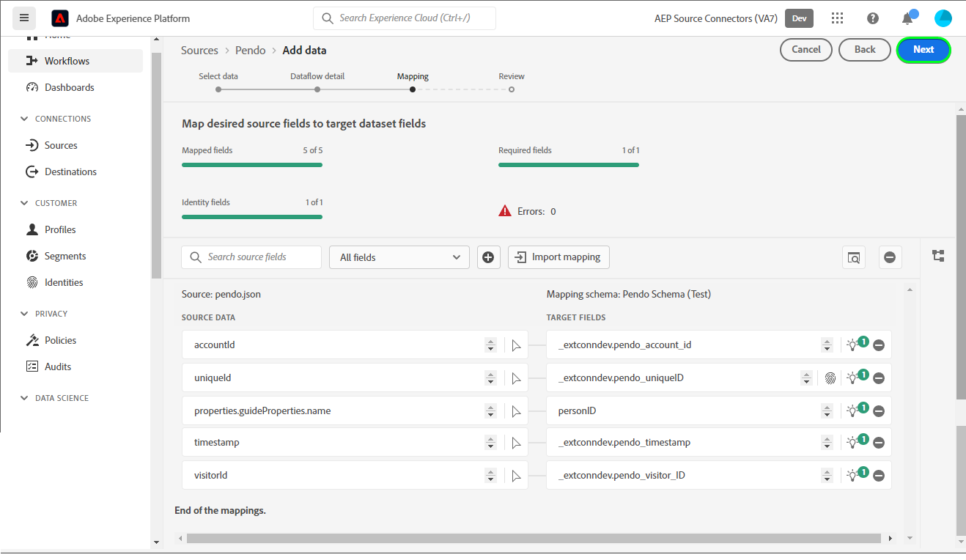The height and width of the screenshot is (560, 966).
Task: Open Workflows in the sidebar
Action: coord(75,61)
